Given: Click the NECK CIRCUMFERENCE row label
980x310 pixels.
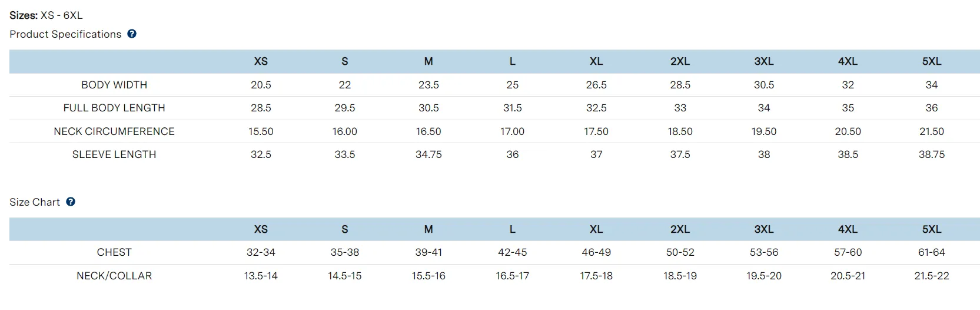Looking at the screenshot, I should click(114, 131).
